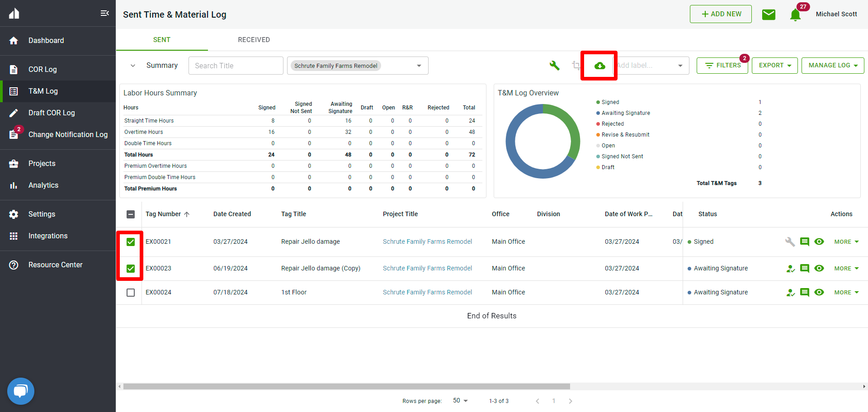Click the comment icon for EX00023
This screenshot has width=868, height=412.
point(804,268)
